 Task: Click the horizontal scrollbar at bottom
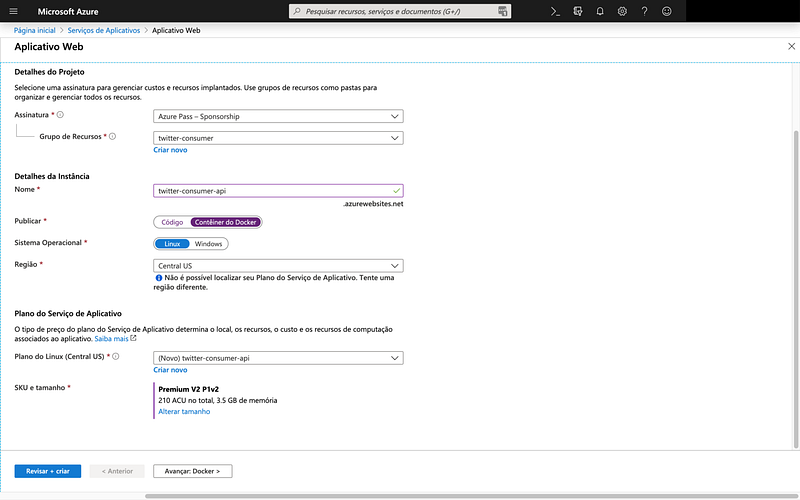pos(472,496)
